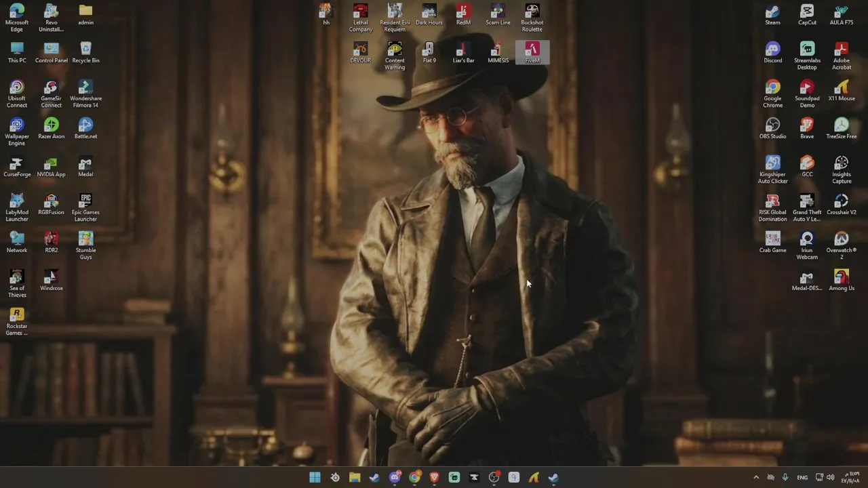Select the DEVOUR game icon
This screenshot has height=488, width=868.
[x=360, y=52]
